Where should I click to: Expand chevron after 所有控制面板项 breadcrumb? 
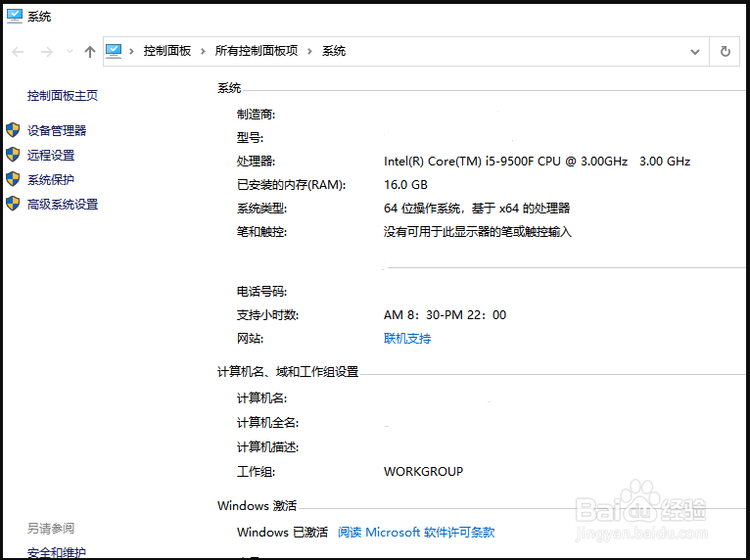(x=309, y=51)
